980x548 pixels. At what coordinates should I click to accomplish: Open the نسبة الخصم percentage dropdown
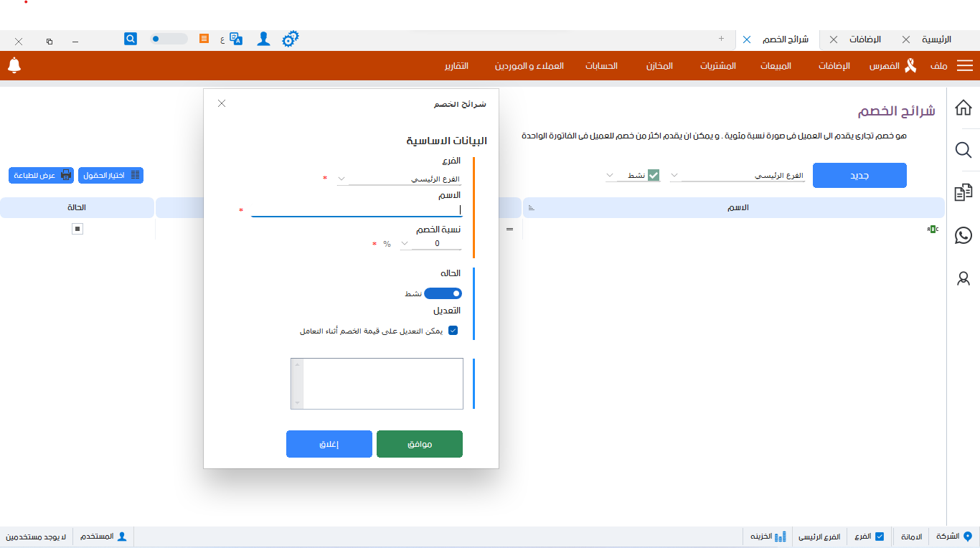pyautogui.click(x=404, y=243)
